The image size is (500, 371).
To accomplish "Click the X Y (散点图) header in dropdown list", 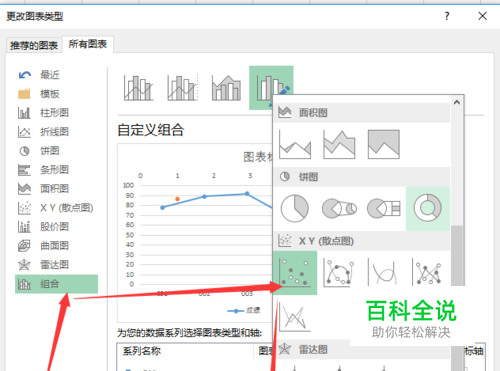I will [362, 241].
